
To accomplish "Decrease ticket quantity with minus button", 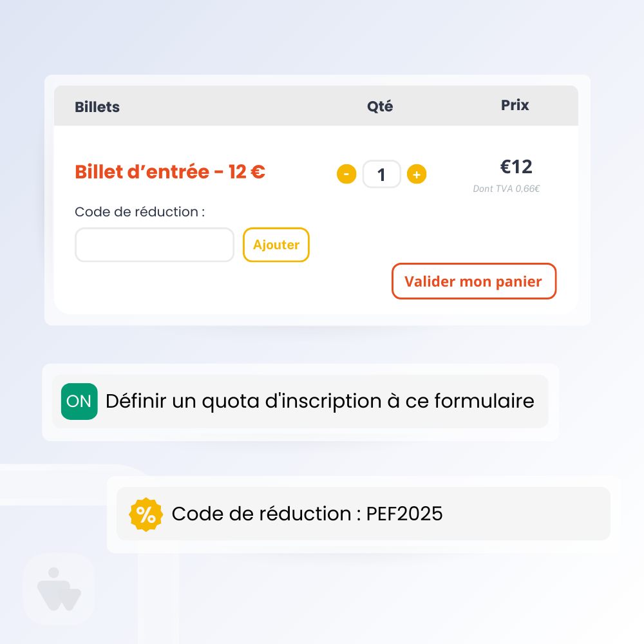I will 346,174.
